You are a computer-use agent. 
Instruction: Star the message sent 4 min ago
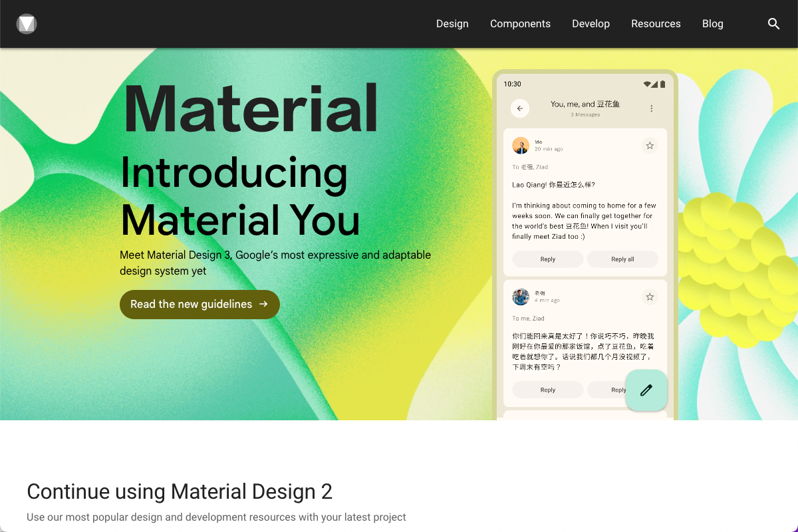coord(650,297)
